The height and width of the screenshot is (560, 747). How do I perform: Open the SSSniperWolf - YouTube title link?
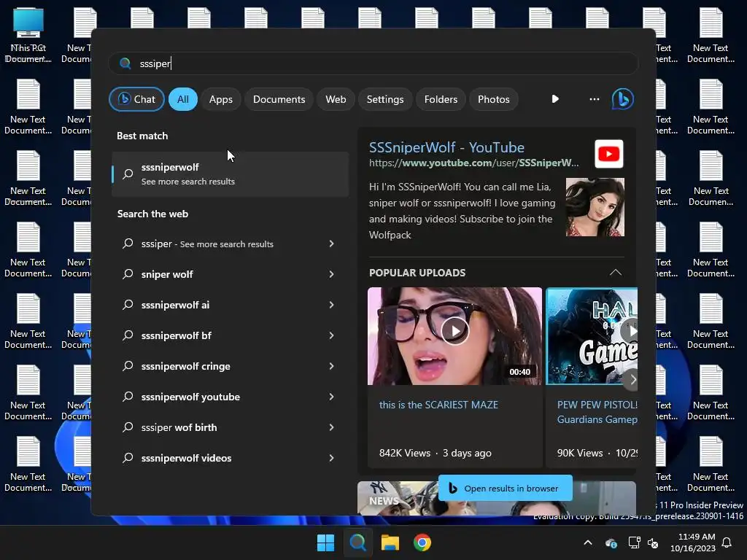coord(446,147)
